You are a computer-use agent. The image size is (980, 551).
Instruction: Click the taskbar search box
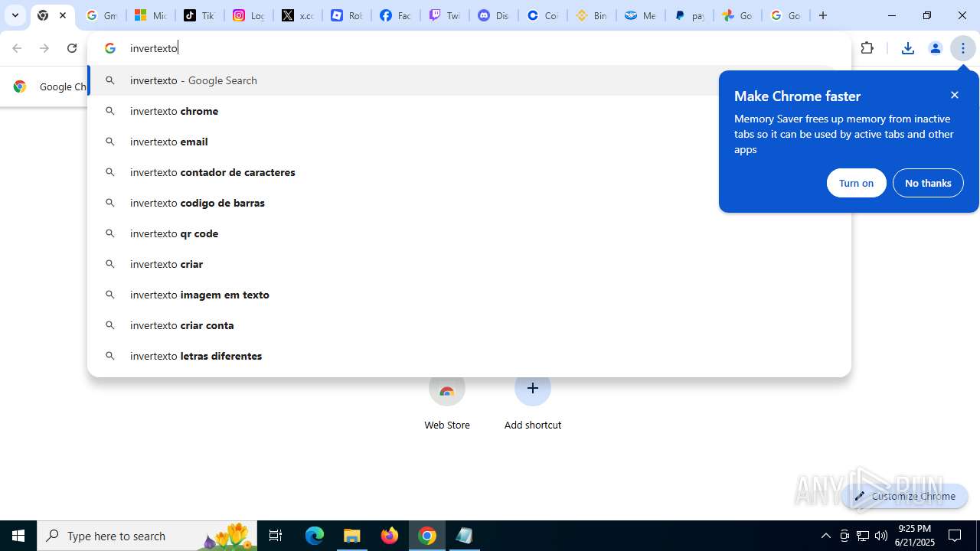pos(147,536)
